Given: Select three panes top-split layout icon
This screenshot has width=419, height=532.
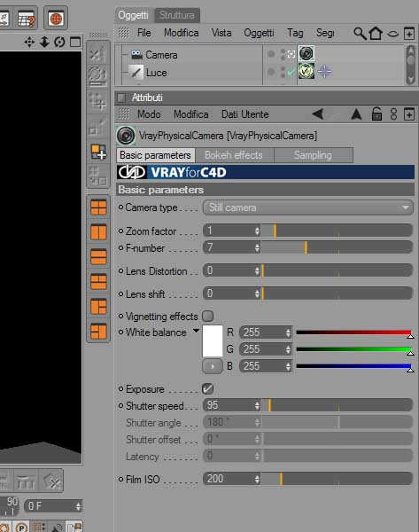Looking at the screenshot, I should click(x=98, y=282).
